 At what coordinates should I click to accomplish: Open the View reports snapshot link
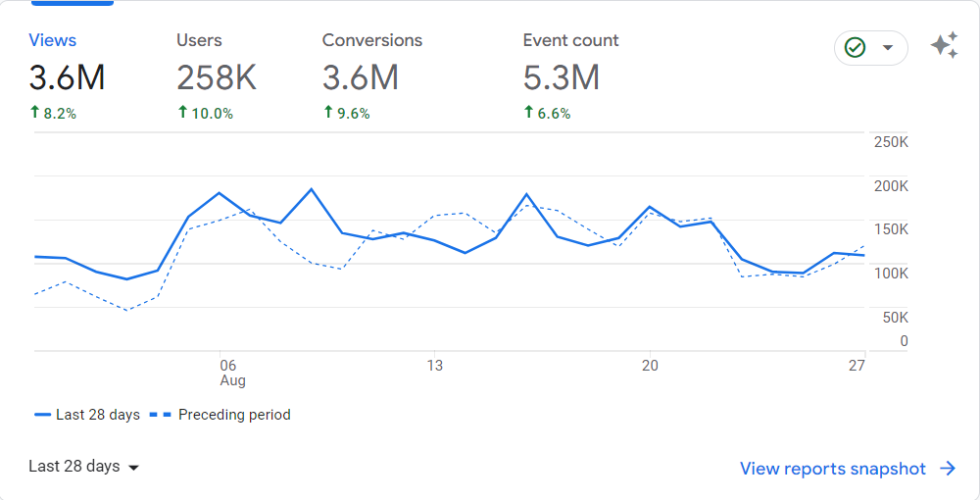(x=832, y=469)
